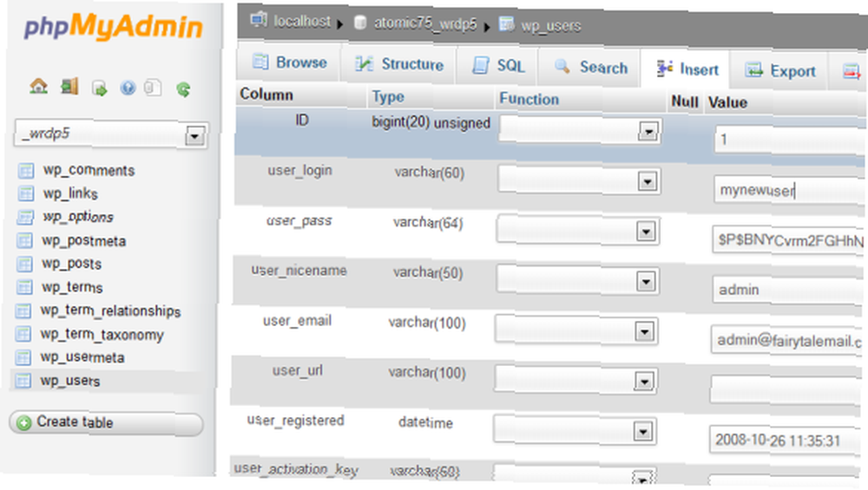Click the user_pass hash value field
Image resolution: width=868 pixels, height=490 pixels.
[789, 240]
